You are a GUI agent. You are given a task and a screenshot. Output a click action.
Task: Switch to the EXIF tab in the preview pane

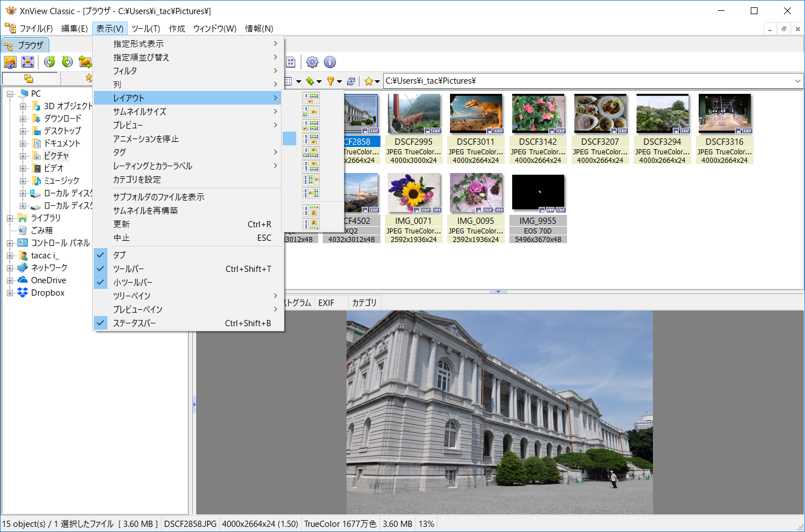[x=326, y=303]
